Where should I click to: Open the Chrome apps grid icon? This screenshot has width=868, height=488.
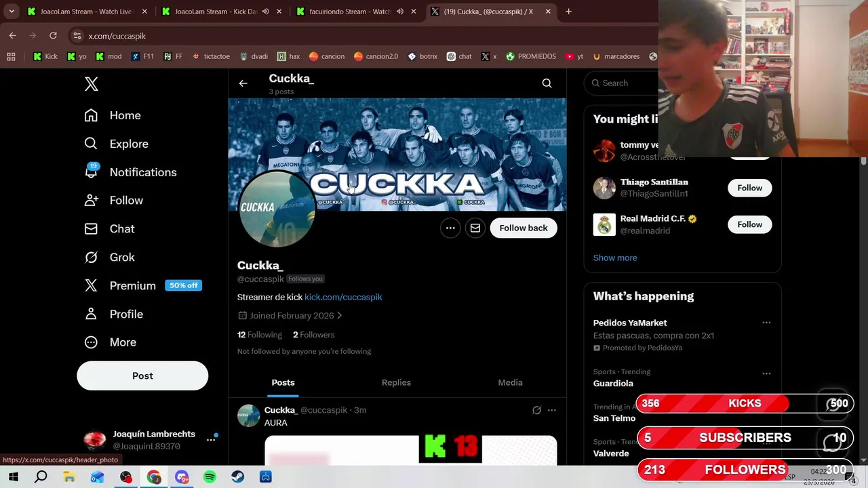11,56
